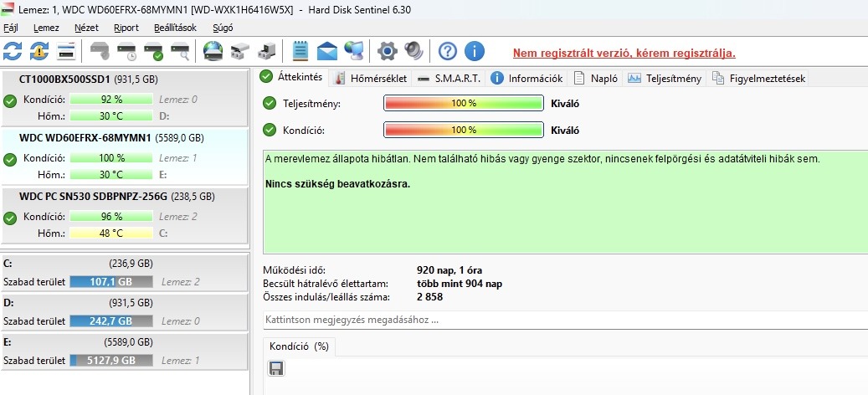Open the Teljesítmény tab
Screen dimensions: 868x395
coord(665,79)
